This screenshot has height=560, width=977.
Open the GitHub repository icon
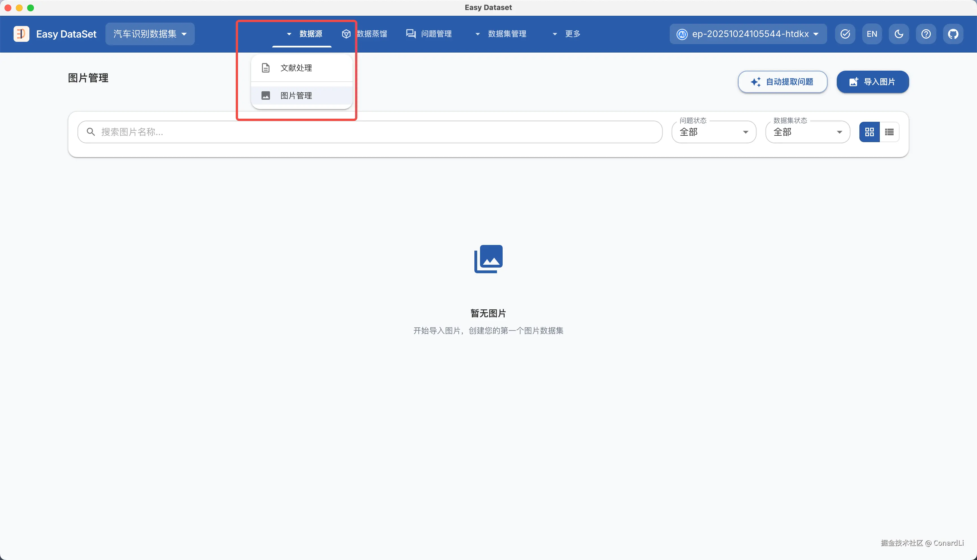tap(953, 34)
